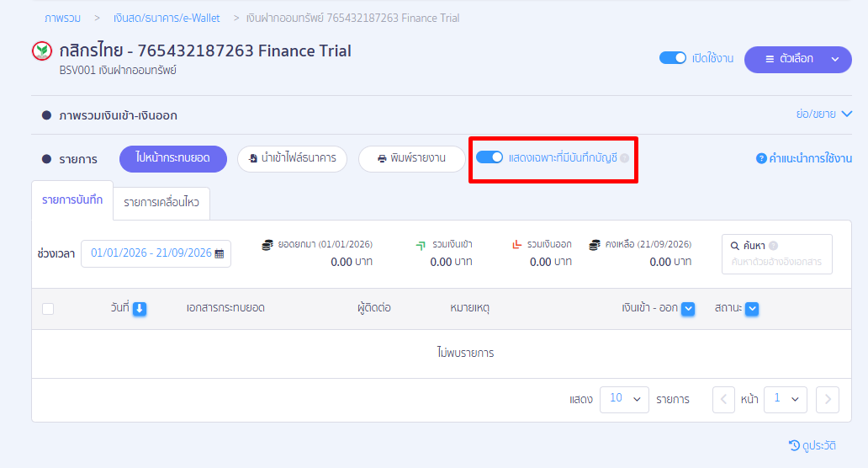The height and width of the screenshot is (468, 868).
Task: Click the รวมเงินออก red arrow icon
Action: 516,244
